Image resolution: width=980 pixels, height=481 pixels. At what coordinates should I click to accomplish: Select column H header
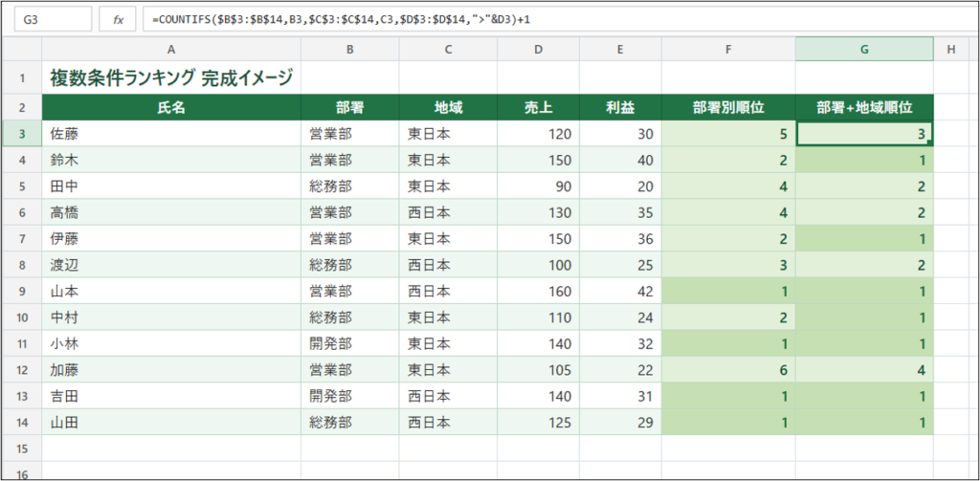tap(951, 50)
